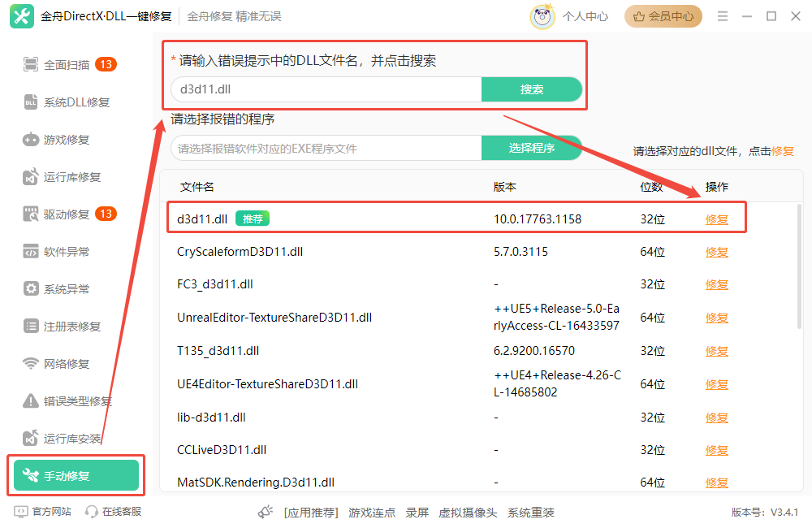Click 修复 for lib-d3d11.dll
Viewport: 812px width, 528px height.
[x=717, y=417]
